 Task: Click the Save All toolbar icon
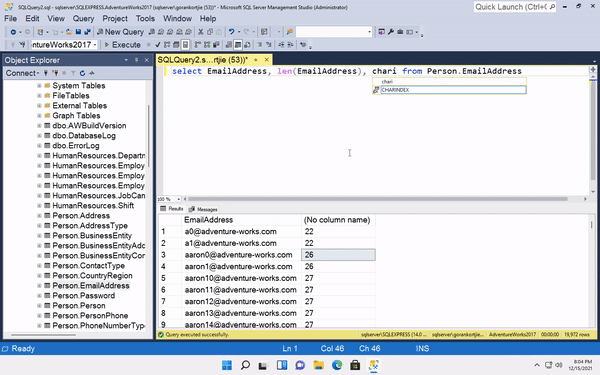point(87,32)
